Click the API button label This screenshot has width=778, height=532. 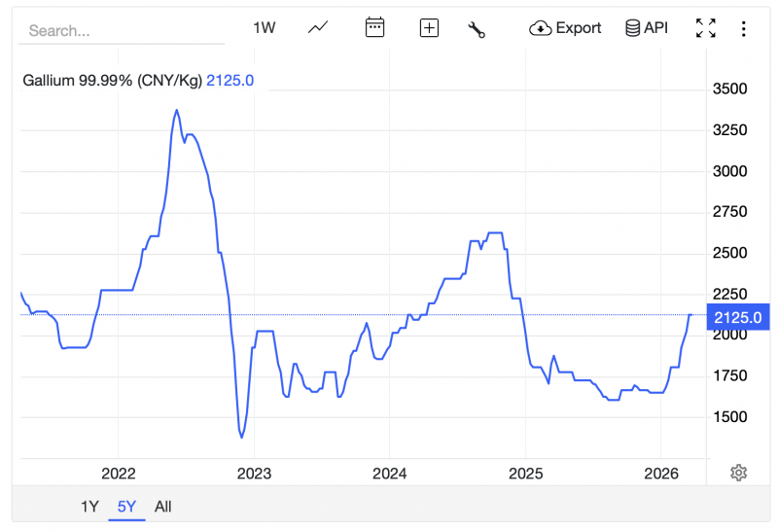coord(656,28)
